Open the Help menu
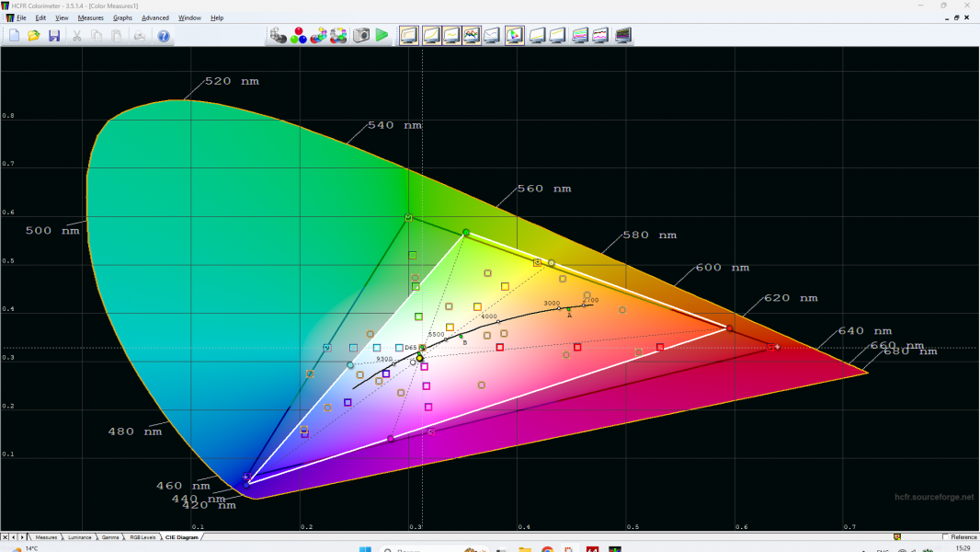This screenshot has height=552, width=980. point(217,18)
